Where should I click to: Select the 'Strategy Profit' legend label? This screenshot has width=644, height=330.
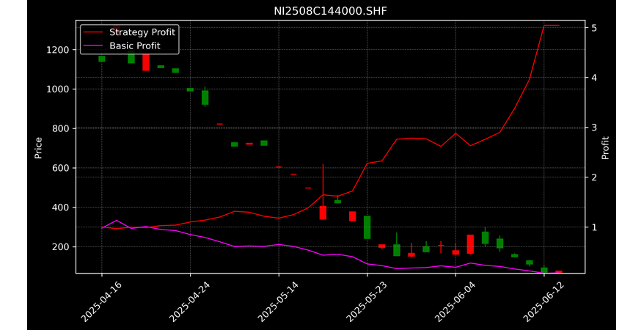coord(142,32)
